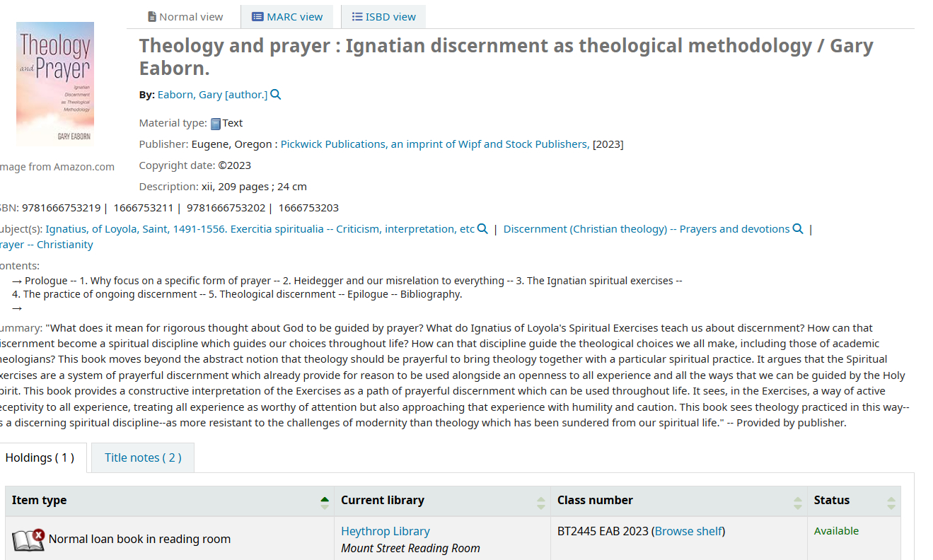
Task: Switch to the ISBD view tab
Action: (383, 17)
